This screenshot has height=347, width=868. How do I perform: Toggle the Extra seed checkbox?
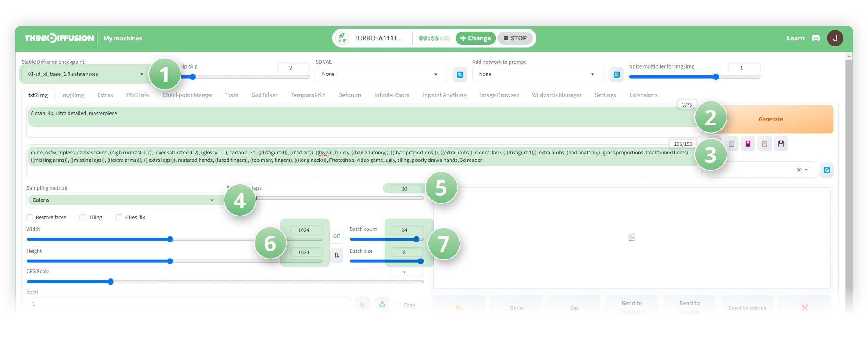click(x=398, y=305)
